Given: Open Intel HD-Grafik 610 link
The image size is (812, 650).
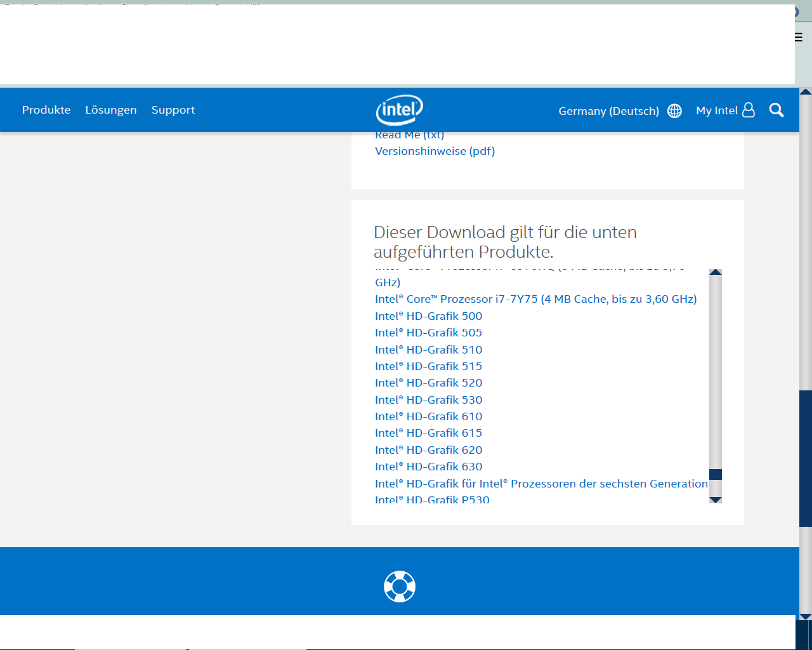Looking at the screenshot, I should [x=429, y=416].
